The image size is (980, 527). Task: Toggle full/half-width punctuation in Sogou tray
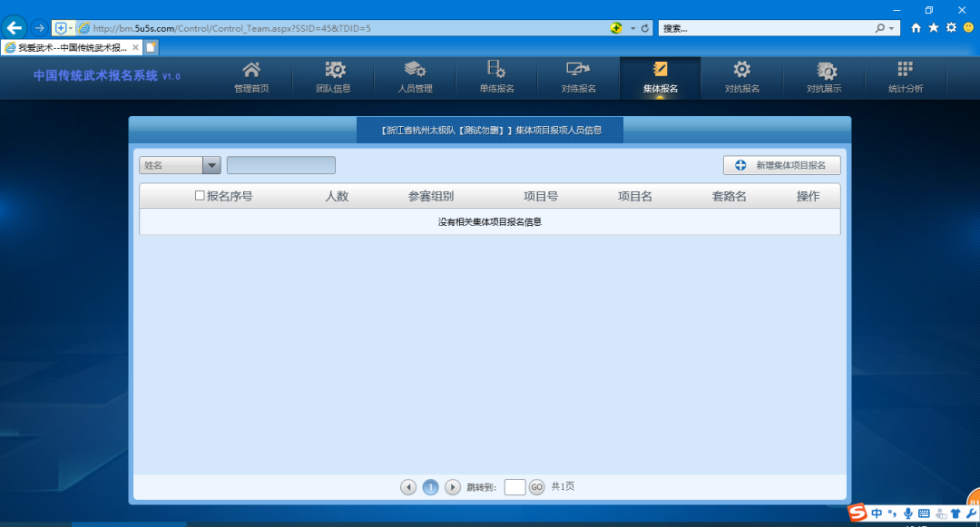point(892,512)
